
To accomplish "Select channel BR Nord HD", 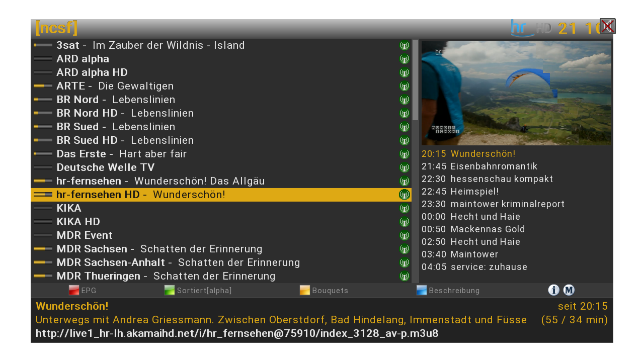I will point(87,113).
